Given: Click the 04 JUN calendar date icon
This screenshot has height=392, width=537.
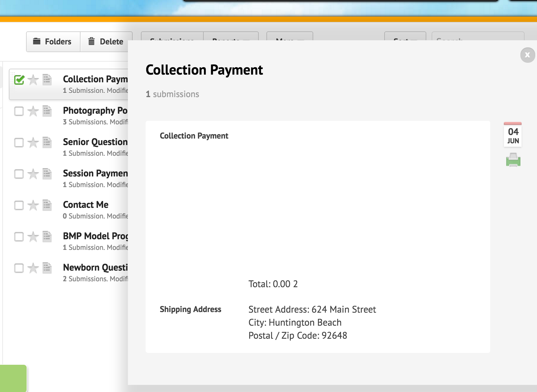Looking at the screenshot, I should point(513,134).
